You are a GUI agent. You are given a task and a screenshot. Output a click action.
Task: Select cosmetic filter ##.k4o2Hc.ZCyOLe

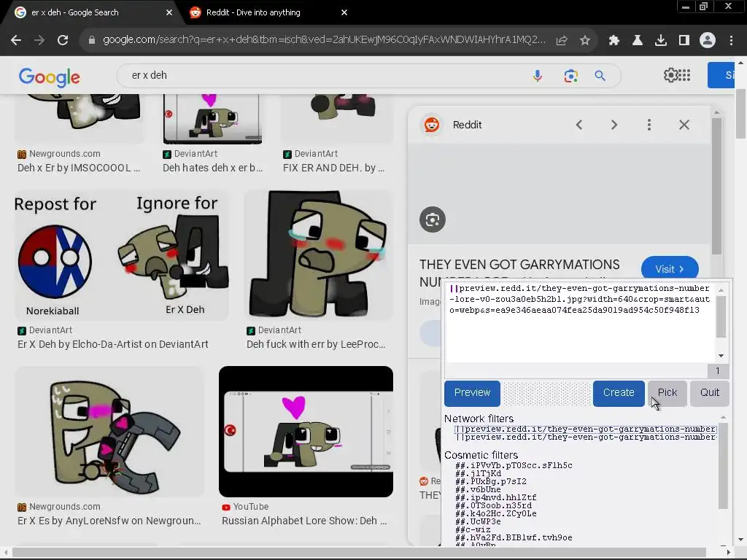495,514
